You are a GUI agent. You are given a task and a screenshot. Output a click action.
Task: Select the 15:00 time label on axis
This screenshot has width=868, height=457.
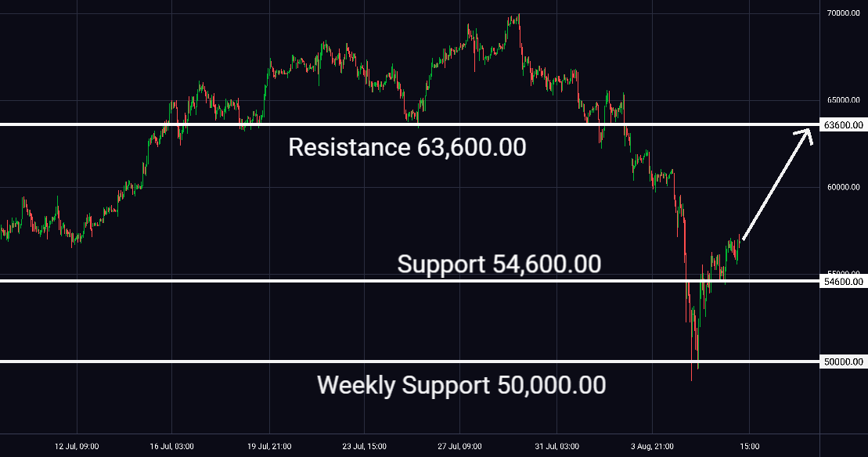click(x=750, y=446)
